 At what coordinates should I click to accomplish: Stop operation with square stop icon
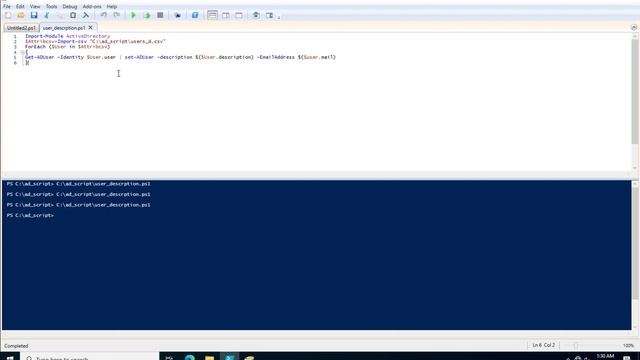point(160,15)
